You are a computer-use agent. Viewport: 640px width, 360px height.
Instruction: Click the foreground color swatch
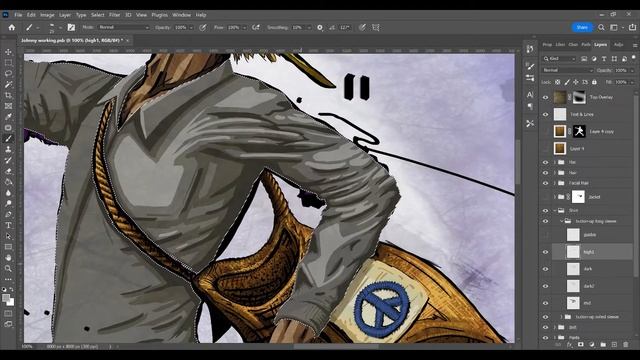pos(6,298)
